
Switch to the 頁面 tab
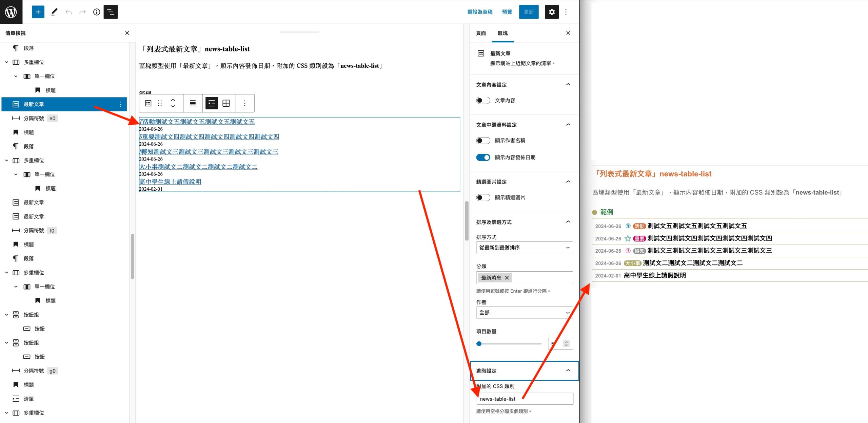(x=481, y=33)
